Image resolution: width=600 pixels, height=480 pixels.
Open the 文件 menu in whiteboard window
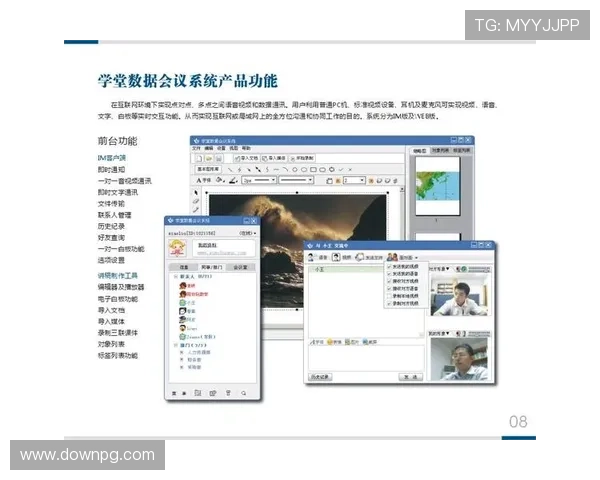198,147
